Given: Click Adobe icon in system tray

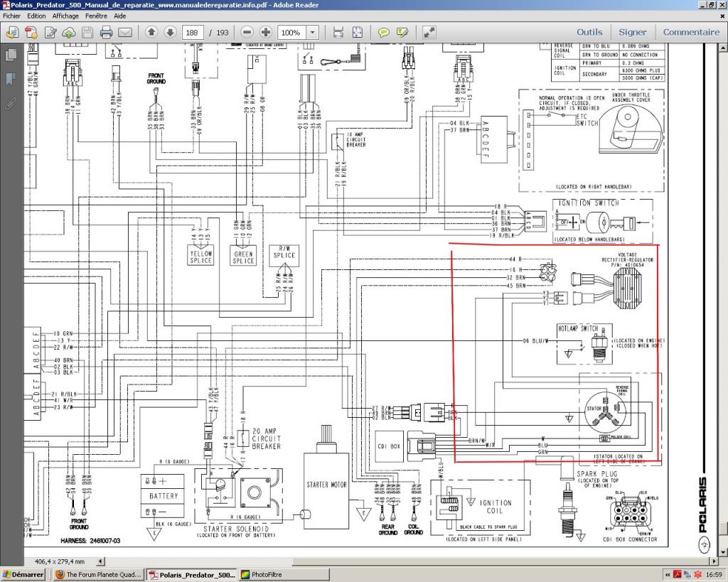Looking at the screenshot, I should click(678, 575).
